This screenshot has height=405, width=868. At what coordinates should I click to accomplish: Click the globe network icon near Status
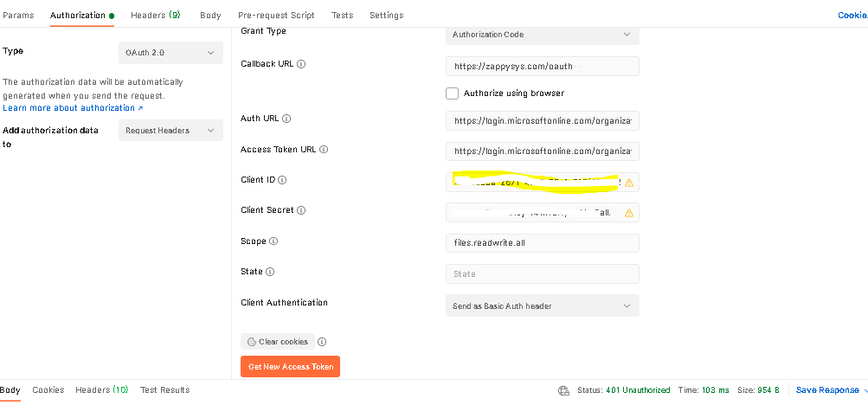point(563,390)
